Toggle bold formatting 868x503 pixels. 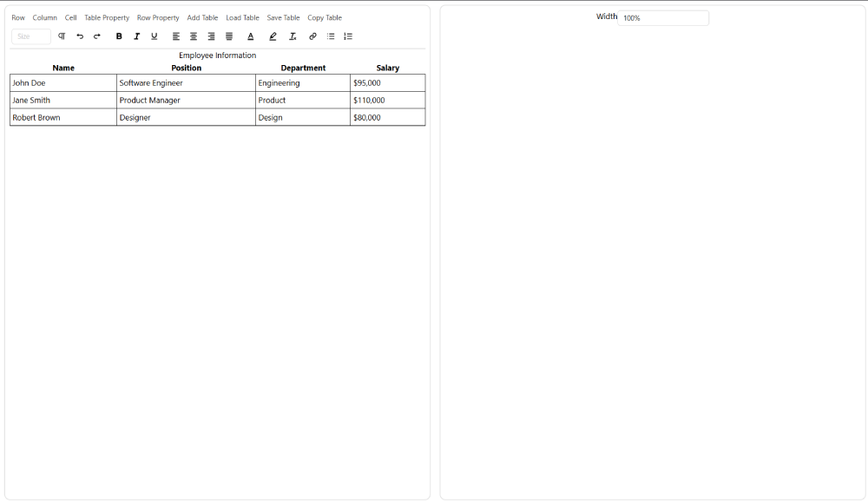(x=118, y=36)
